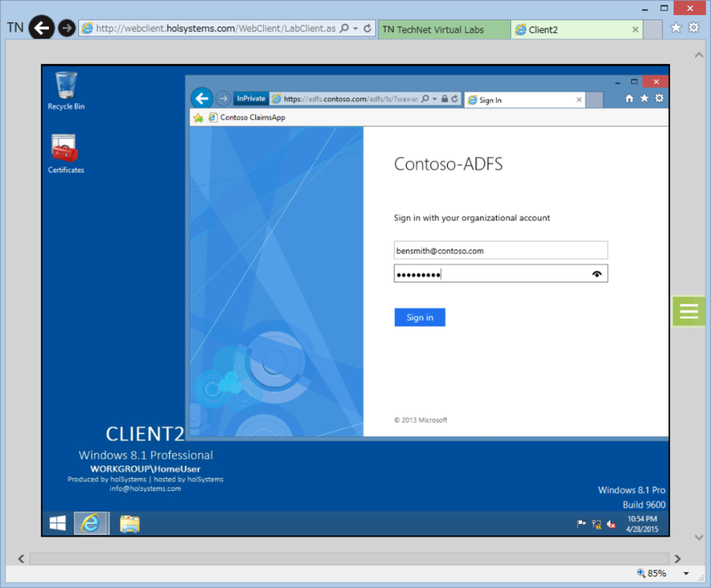Refresh the outer LabClient page
The height and width of the screenshot is (588, 711).
pyautogui.click(x=367, y=28)
